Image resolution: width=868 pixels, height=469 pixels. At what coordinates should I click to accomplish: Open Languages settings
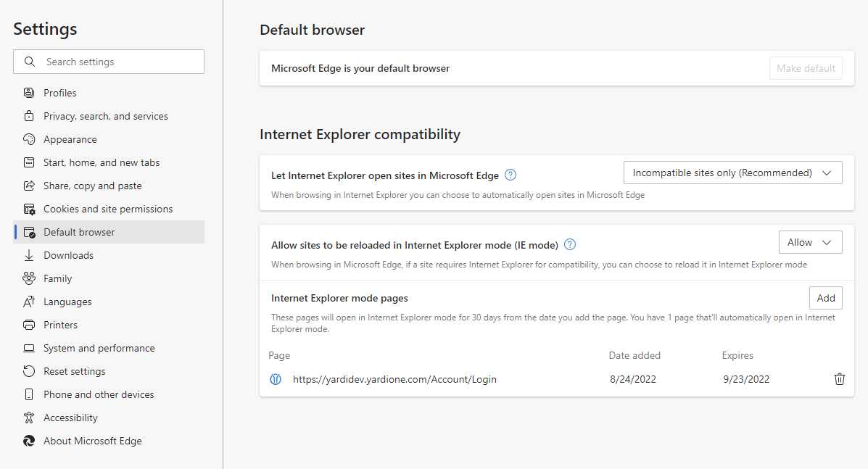click(x=109, y=302)
